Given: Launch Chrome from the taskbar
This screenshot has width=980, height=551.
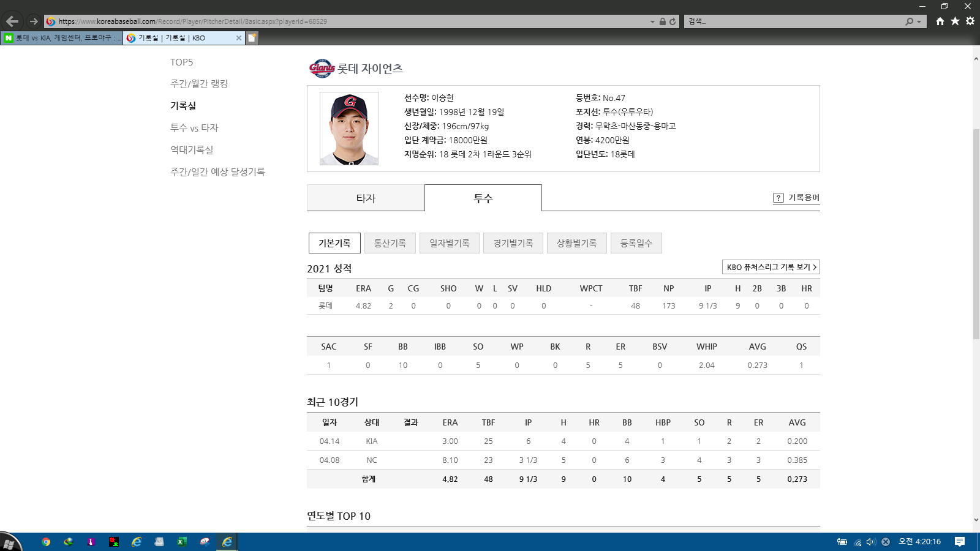Looking at the screenshot, I should (46, 542).
